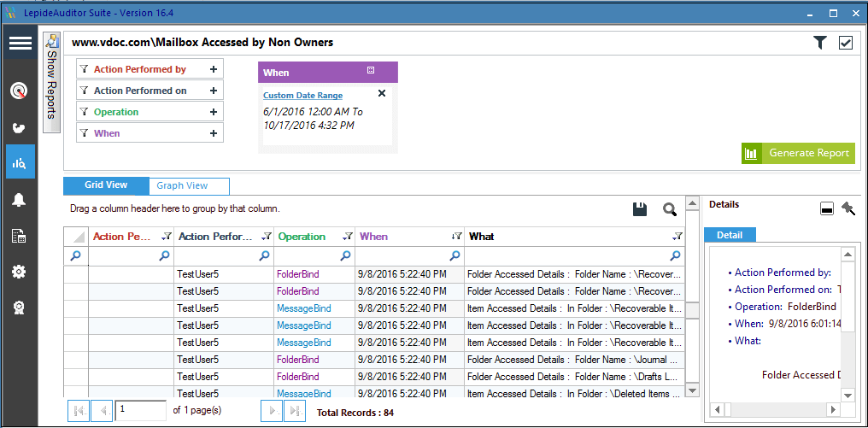Click the When filter panel header
The width and height of the screenshot is (868, 428).
pos(328,73)
